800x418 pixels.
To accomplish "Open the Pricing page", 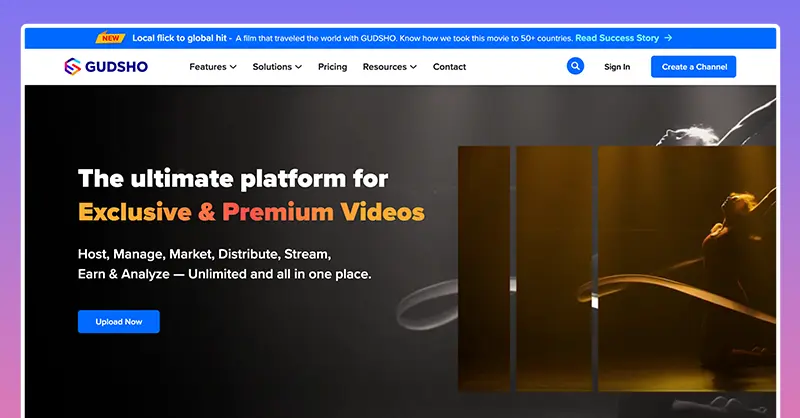I will coord(332,67).
